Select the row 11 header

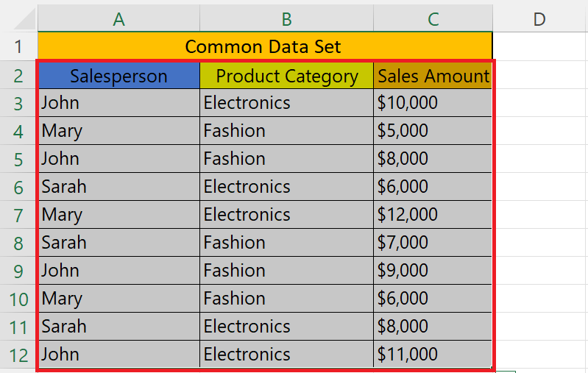tap(18, 327)
